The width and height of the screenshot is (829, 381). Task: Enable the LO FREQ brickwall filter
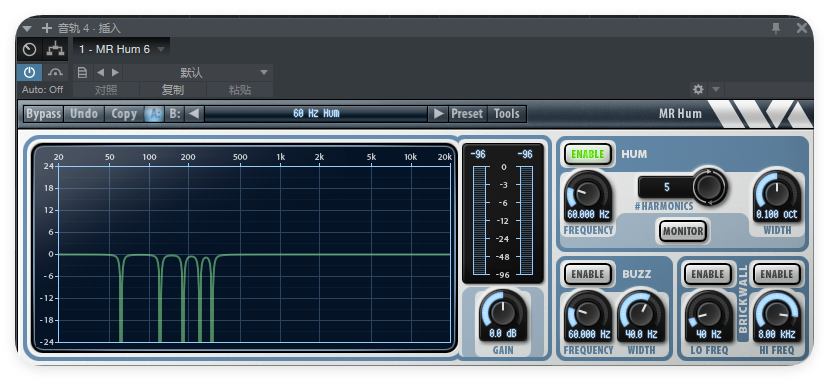click(x=707, y=274)
